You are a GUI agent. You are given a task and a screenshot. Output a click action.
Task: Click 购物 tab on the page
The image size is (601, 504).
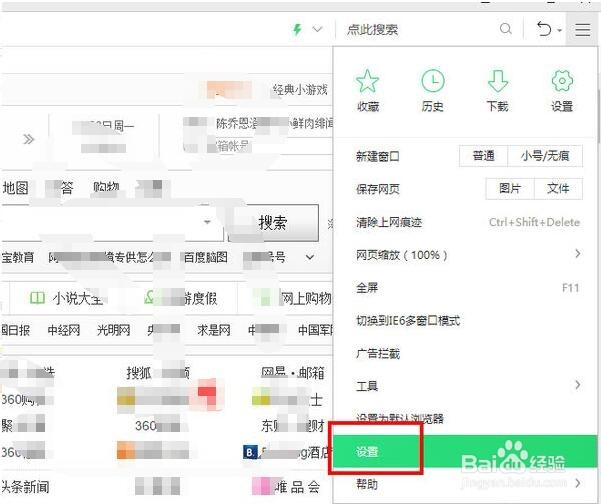coord(106,187)
